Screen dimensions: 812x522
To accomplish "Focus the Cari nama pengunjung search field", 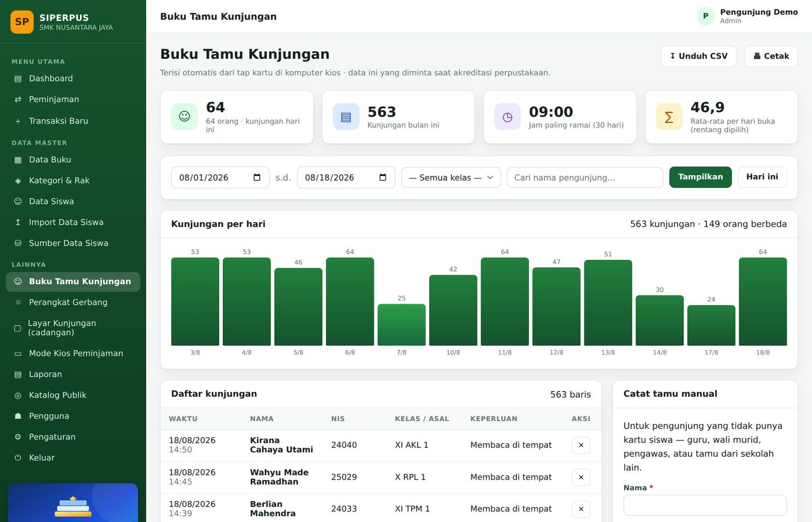I will 585,177.
